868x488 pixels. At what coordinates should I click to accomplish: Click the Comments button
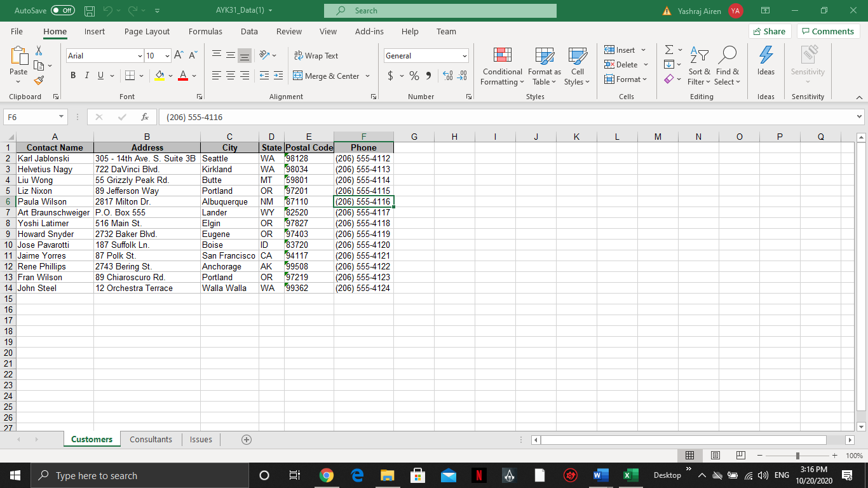click(827, 30)
